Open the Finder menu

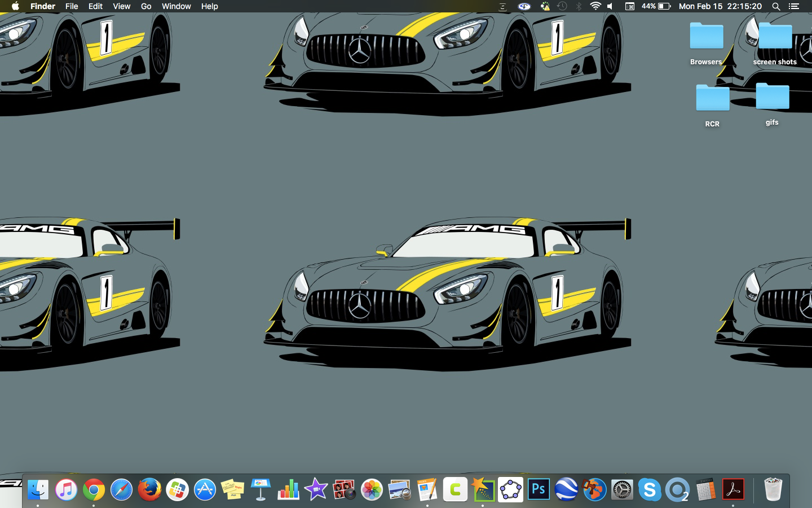coord(43,6)
